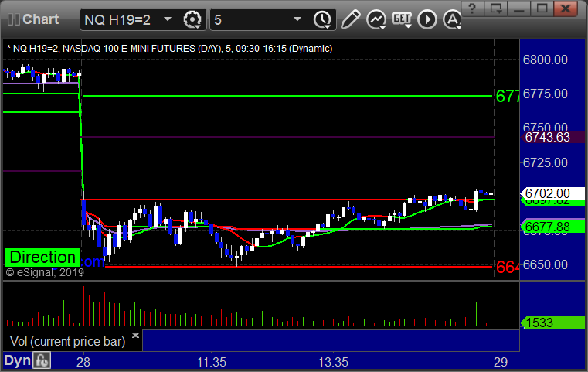Click the 13:35 time axis label
This screenshot has height=372, width=588.
(x=333, y=362)
